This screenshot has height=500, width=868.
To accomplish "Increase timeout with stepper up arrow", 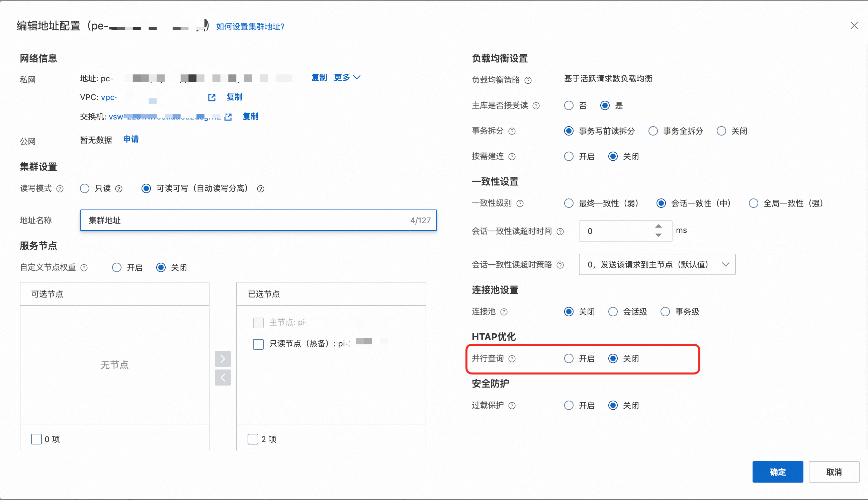I will [x=658, y=226].
